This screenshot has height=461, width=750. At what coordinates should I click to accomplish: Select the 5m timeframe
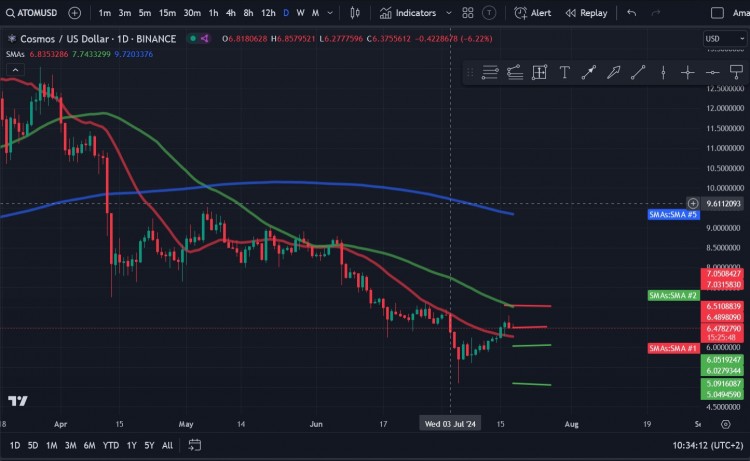[x=145, y=13]
